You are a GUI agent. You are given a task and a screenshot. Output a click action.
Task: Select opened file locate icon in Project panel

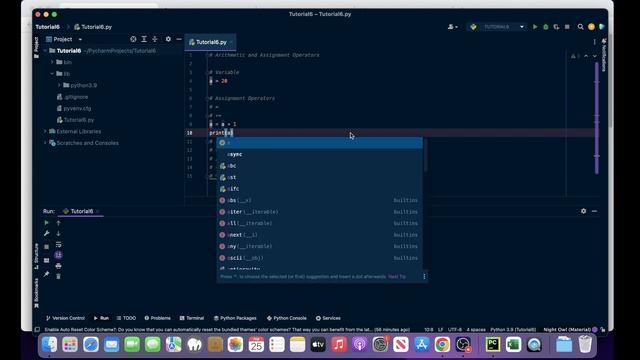coord(133,39)
